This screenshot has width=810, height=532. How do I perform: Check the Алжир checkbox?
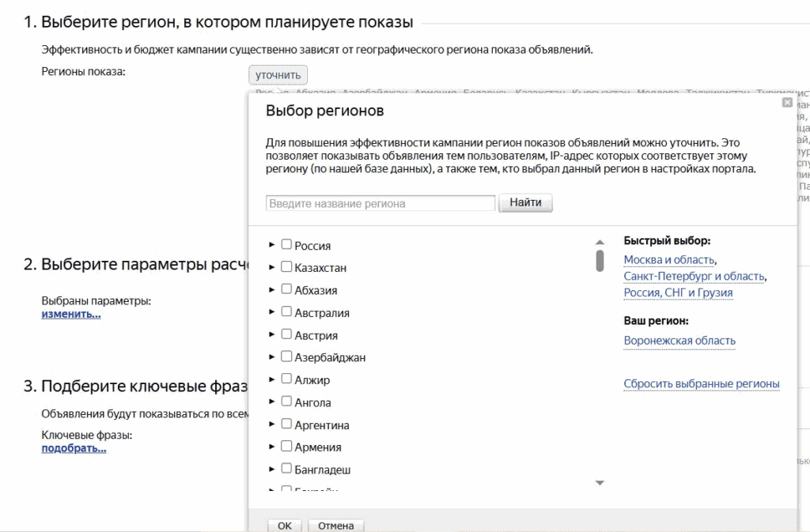tap(286, 379)
